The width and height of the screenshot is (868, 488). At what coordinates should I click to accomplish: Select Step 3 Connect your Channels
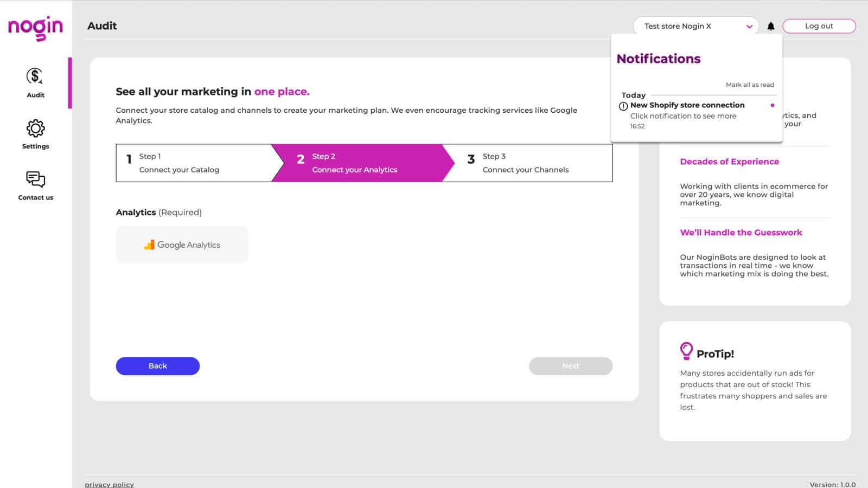coord(524,163)
